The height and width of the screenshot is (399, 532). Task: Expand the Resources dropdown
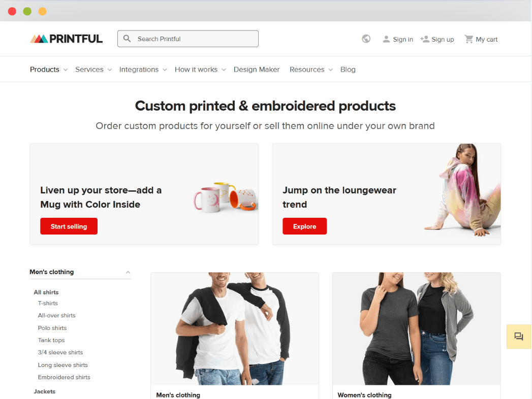tap(311, 70)
